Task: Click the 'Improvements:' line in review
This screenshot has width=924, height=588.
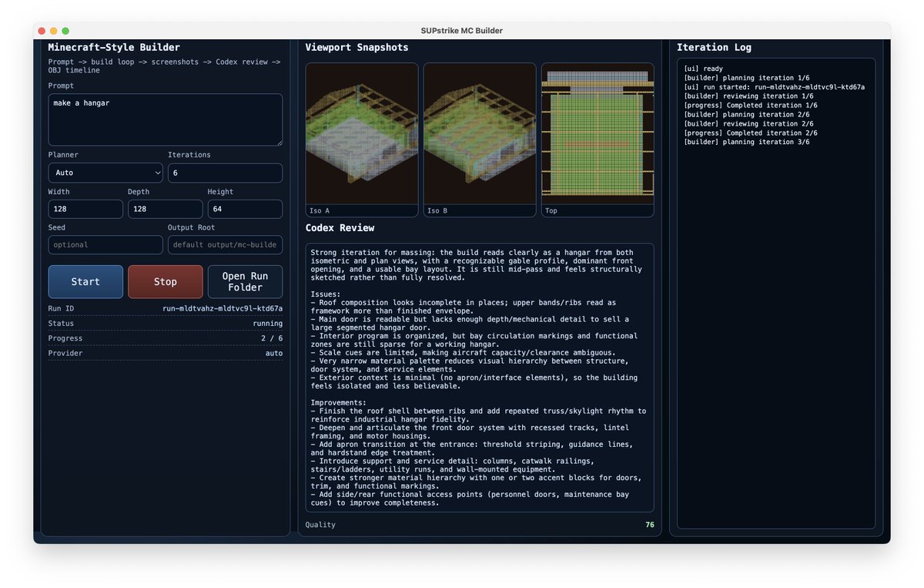Action: [339, 402]
